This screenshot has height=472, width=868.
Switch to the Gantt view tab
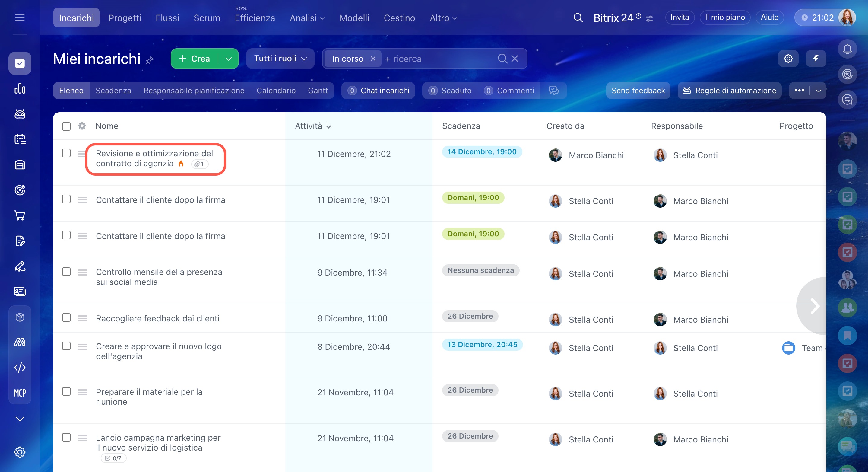317,91
